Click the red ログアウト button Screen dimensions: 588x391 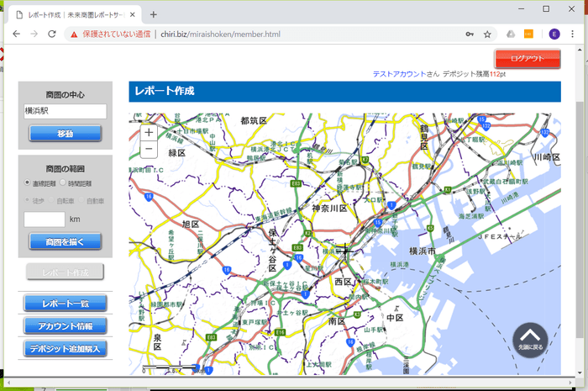pyautogui.click(x=528, y=59)
